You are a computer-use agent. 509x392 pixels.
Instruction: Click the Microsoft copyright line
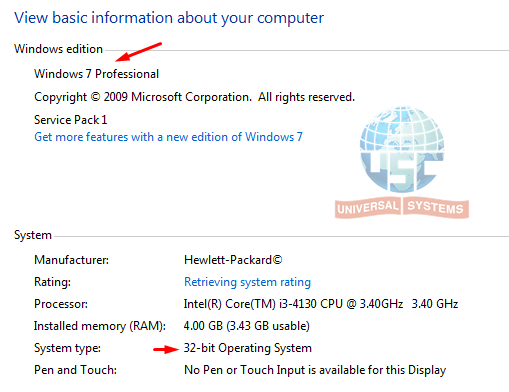(194, 97)
